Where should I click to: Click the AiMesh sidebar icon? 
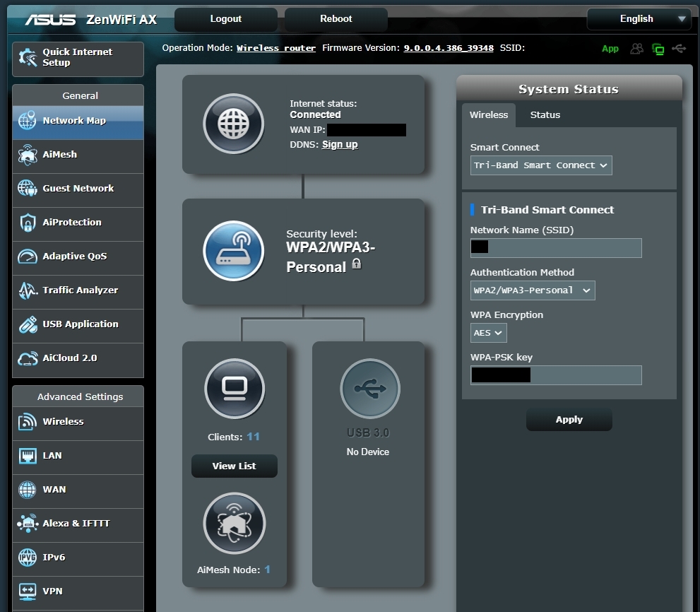click(28, 155)
